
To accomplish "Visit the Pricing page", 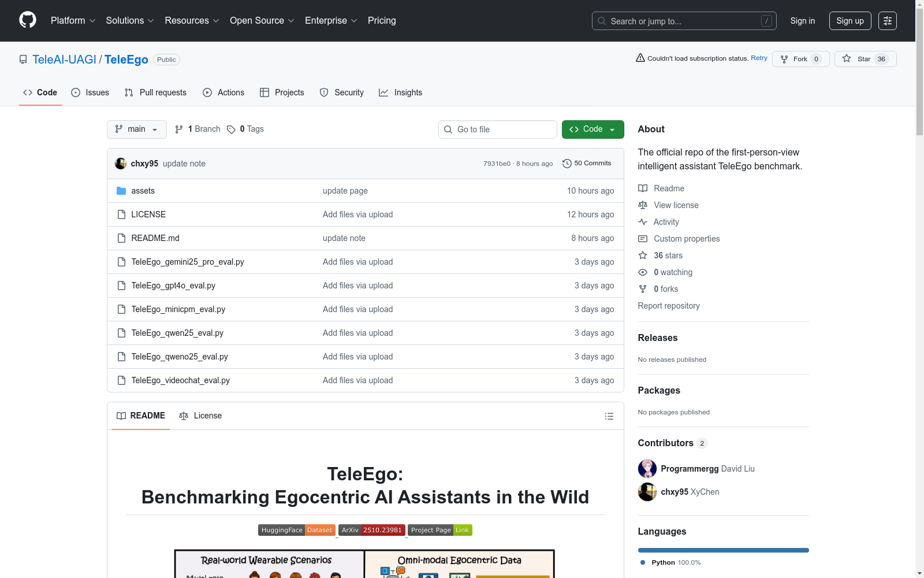I will [382, 21].
